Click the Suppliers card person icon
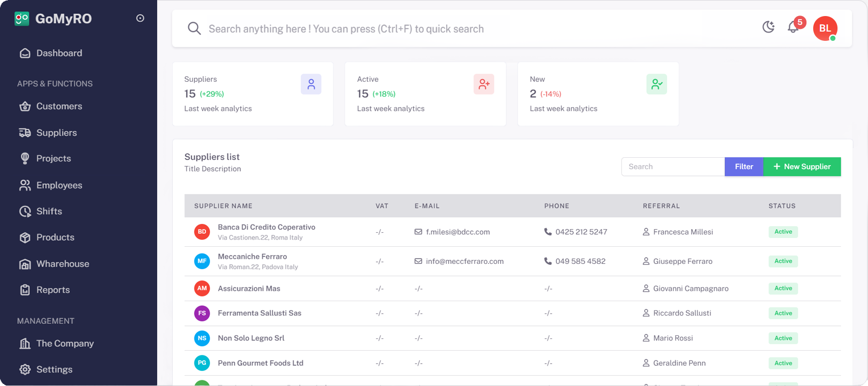The width and height of the screenshot is (868, 386). pos(311,84)
